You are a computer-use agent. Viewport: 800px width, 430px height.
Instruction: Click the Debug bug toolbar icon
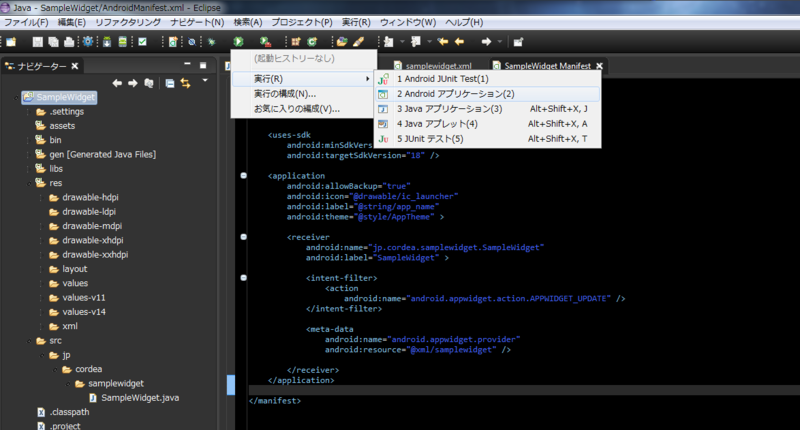coord(211,42)
